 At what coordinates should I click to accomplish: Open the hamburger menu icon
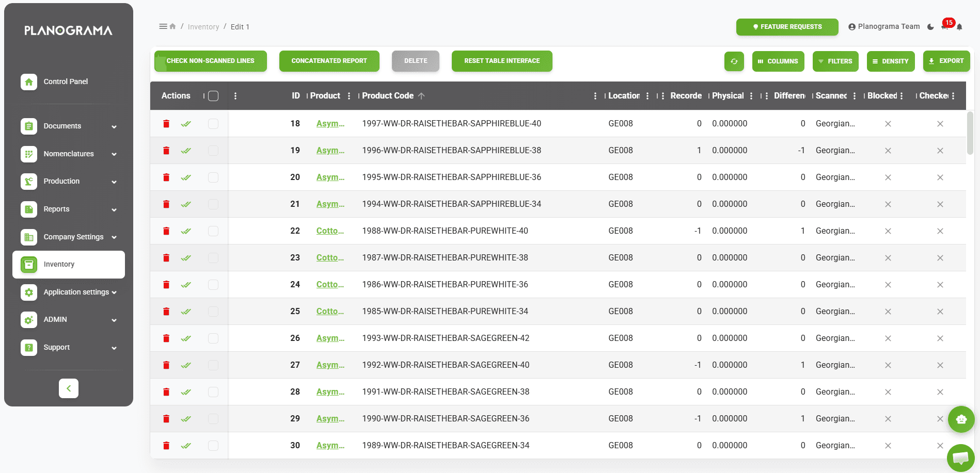[163, 26]
